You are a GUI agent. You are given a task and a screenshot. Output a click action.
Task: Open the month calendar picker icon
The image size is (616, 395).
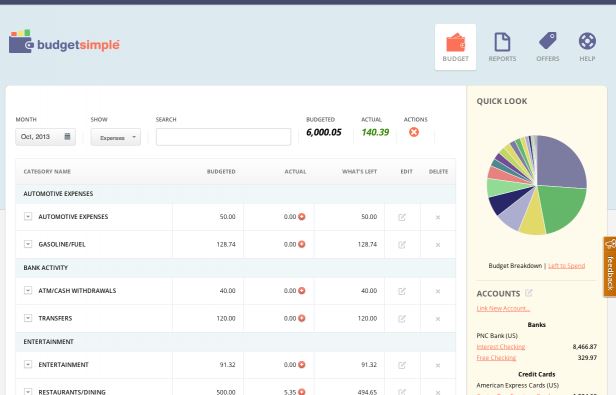(x=67, y=136)
